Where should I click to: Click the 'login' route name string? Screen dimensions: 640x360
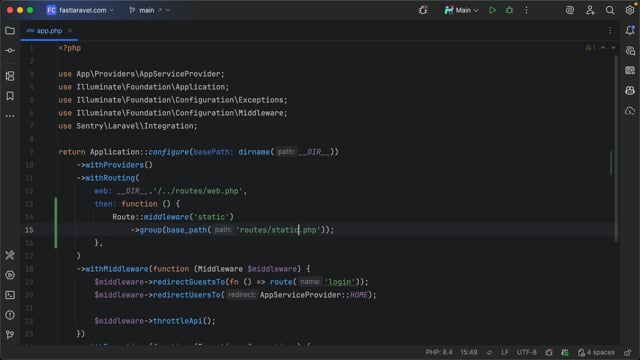[340, 282]
